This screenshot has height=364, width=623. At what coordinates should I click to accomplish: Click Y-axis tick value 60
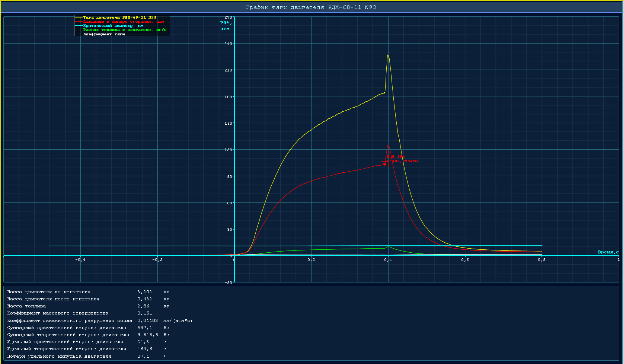click(x=229, y=203)
